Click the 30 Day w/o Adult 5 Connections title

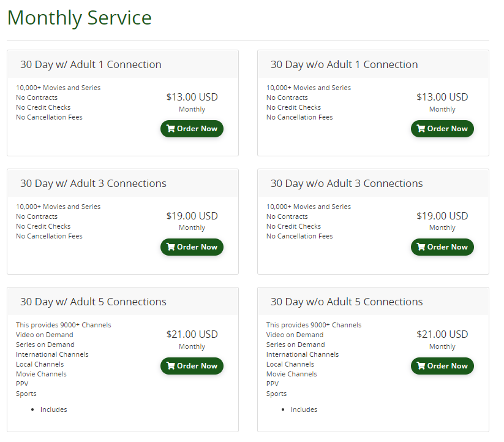point(346,302)
